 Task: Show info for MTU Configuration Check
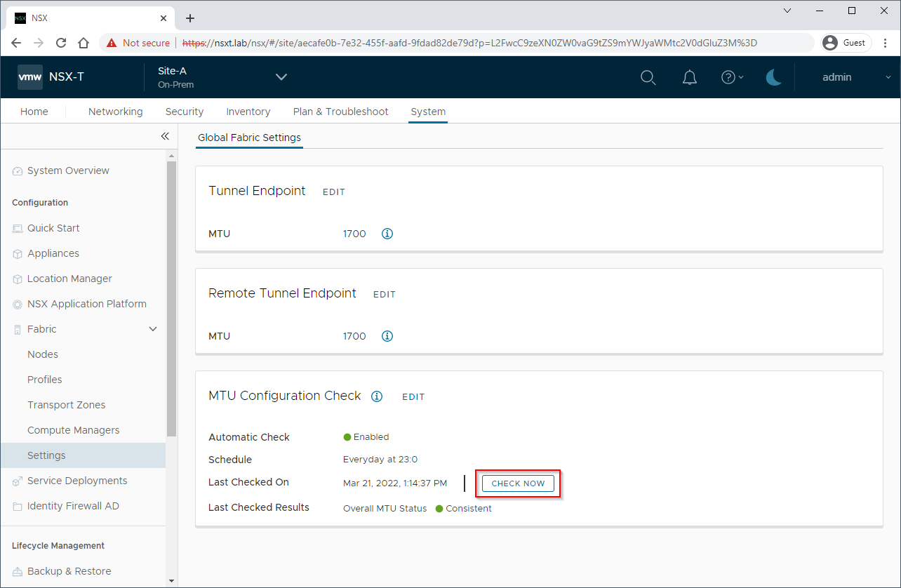(377, 396)
